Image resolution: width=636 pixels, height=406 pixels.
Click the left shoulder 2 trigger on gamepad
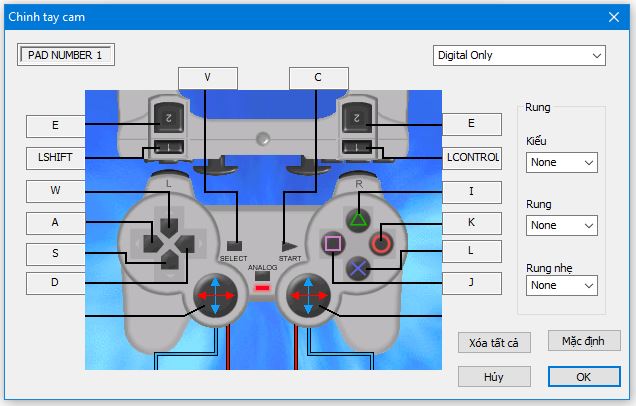(x=169, y=118)
